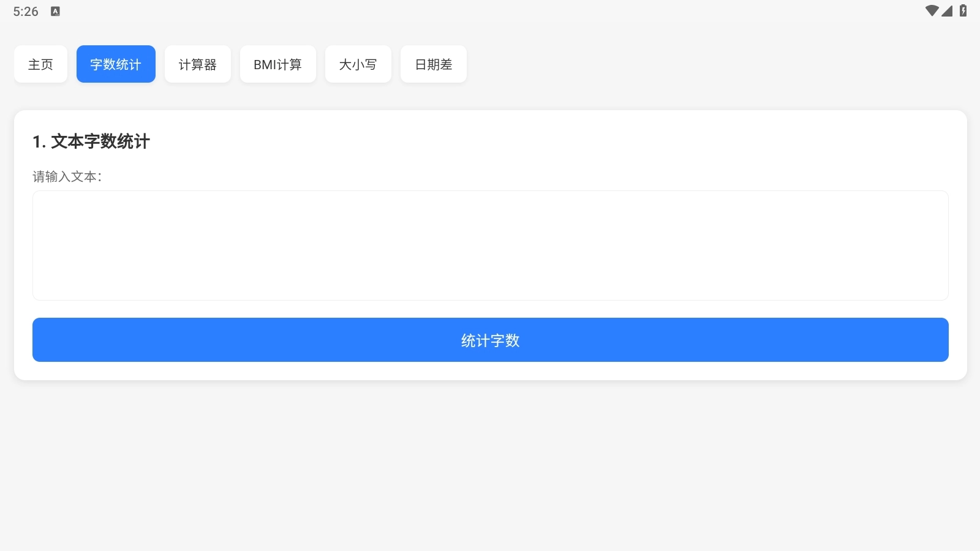Select the currently active 字数统计 tab
Screen dimensions: 980x551
coord(116,64)
